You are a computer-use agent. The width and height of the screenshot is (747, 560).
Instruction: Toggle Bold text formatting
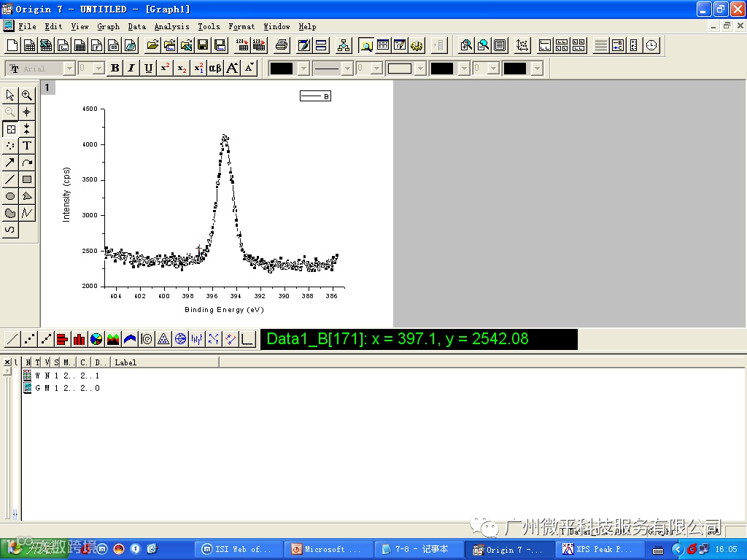[x=115, y=68]
